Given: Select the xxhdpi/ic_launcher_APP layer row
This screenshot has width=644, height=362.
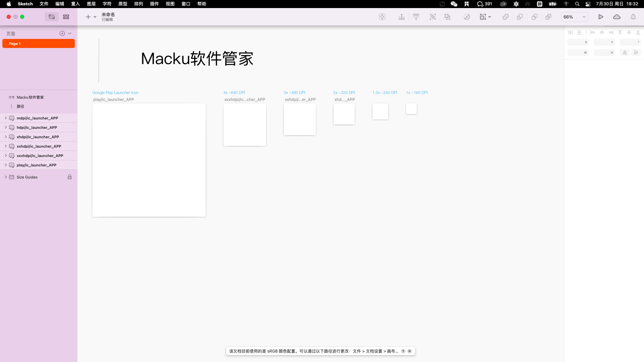Looking at the screenshot, I should click(39, 146).
